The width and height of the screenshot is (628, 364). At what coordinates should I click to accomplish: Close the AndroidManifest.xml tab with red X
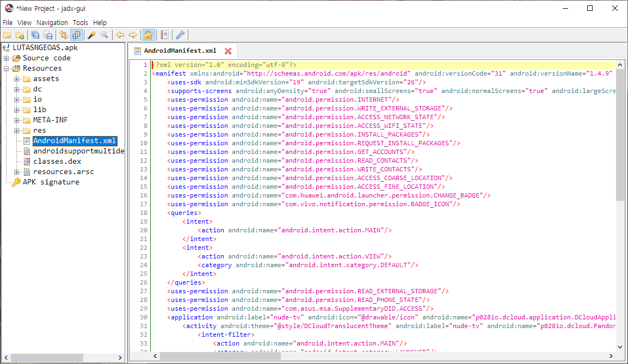tap(228, 51)
